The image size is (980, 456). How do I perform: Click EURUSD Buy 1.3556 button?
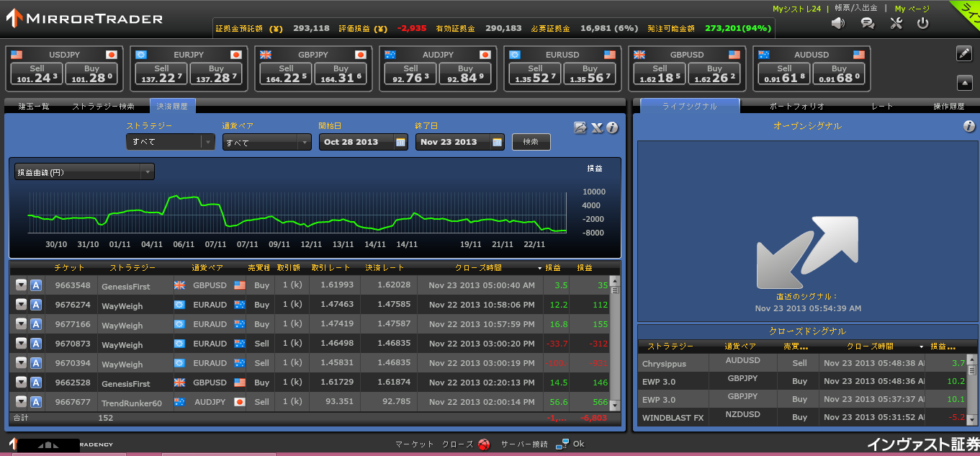tap(590, 74)
